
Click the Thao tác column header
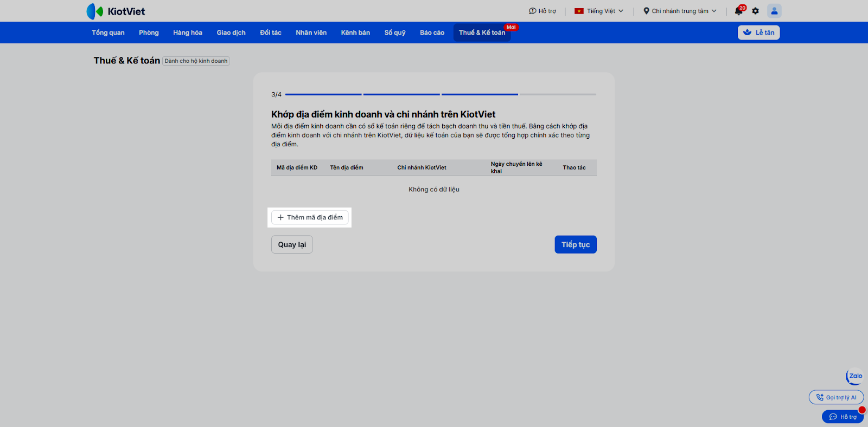coord(574,167)
